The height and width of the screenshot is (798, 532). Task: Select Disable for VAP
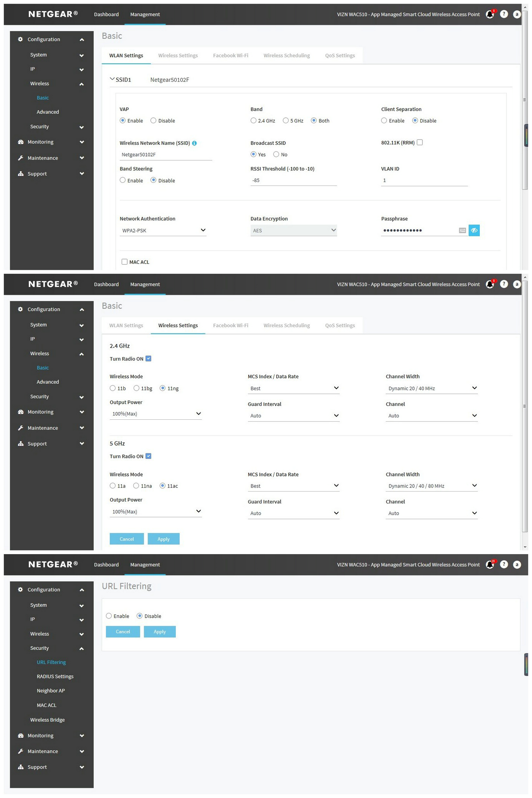(153, 120)
